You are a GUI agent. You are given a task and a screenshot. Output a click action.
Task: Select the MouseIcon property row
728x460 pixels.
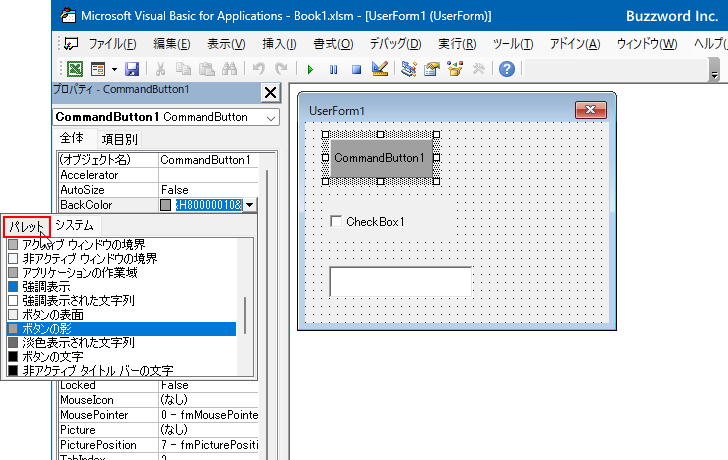[159, 400]
